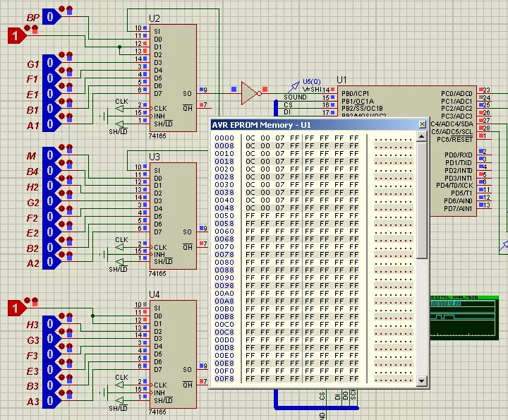508x420 pixels.
Task: Toggle the red logic state above H3
Action: (x=15, y=308)
